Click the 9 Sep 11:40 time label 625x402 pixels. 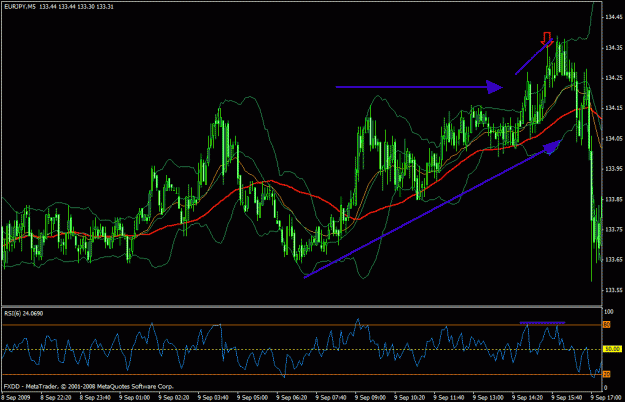pyautogui.click(x=448, y=397)
